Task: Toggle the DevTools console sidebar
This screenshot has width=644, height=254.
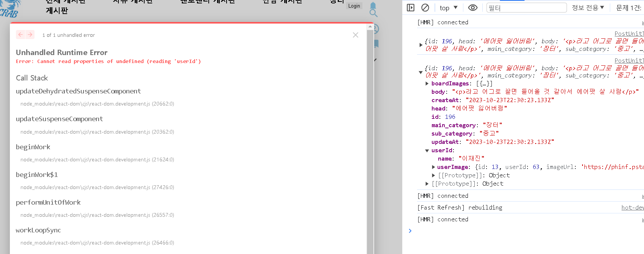Action: tap(411, 8)
